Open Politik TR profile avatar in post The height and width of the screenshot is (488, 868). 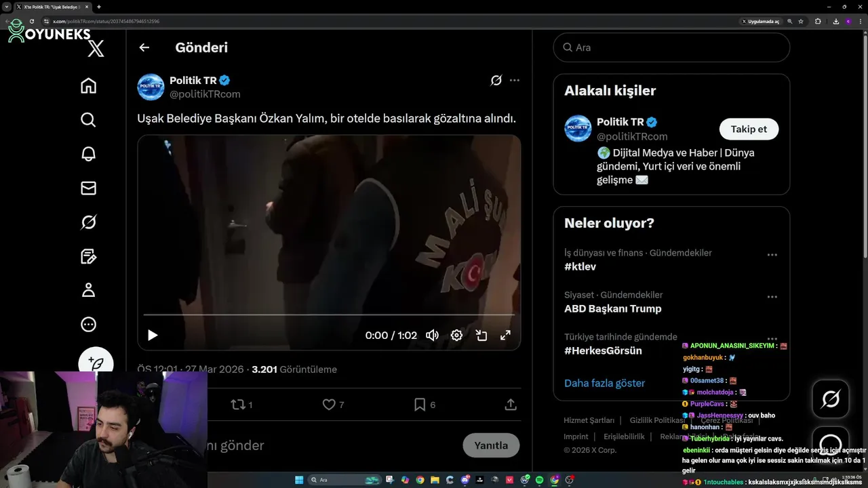151,87
